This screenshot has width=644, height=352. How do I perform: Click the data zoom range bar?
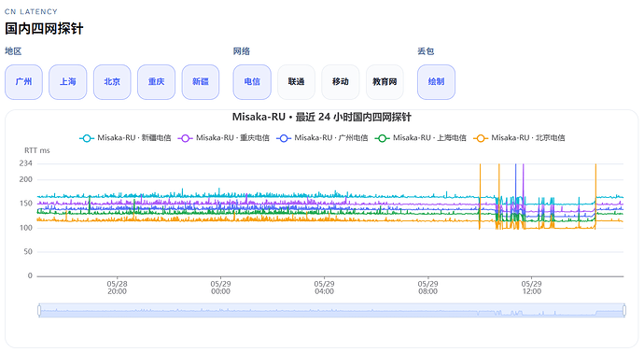332,310
